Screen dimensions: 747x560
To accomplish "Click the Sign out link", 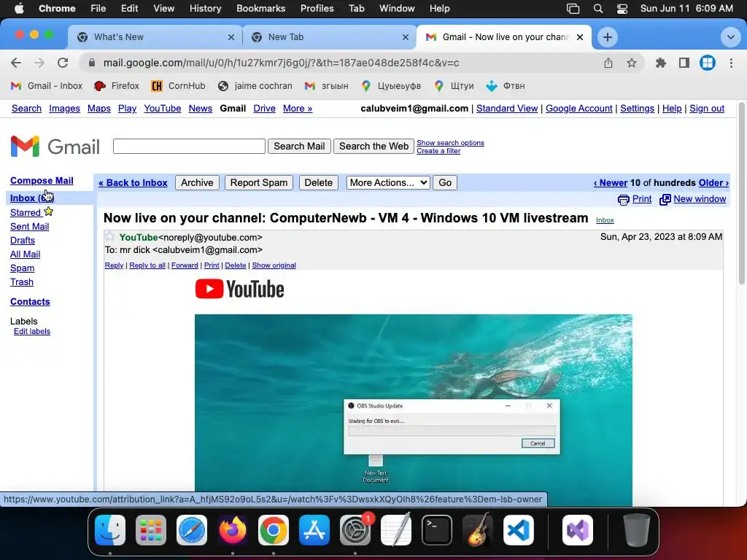I will tap(706, 109).
